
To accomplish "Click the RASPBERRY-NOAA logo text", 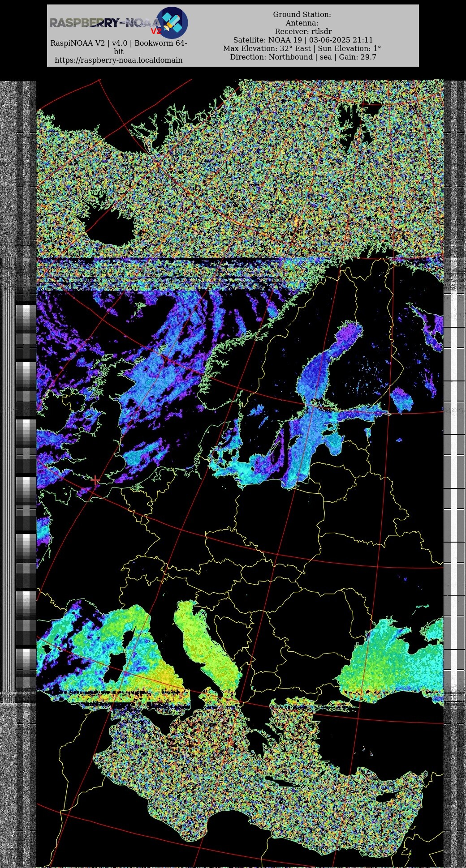I will 105,23.
